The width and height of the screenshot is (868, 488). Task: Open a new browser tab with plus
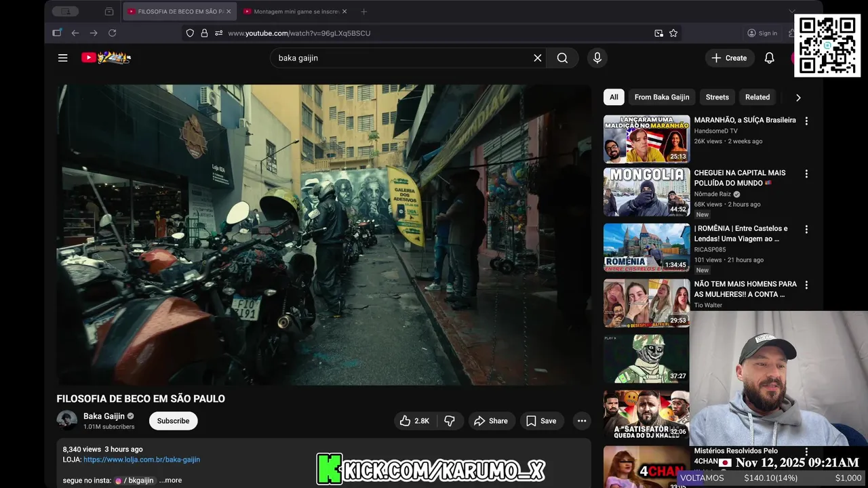(x=364, y=12)
